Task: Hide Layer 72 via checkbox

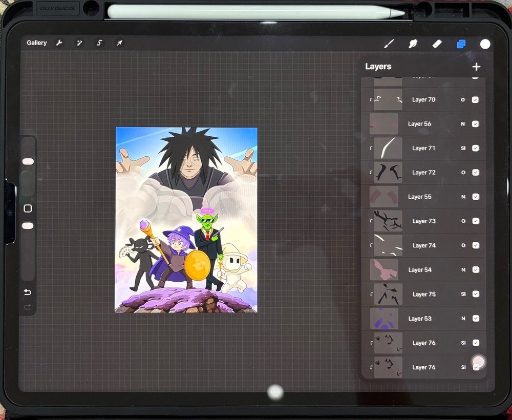Action: (476, 172)
